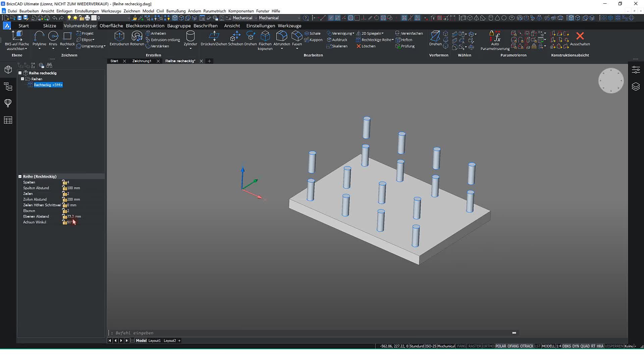The width and height of the screenshot is (644, 362).
Task: Open the table panel icon in left sidebar
Action: [x=8, y=120]
